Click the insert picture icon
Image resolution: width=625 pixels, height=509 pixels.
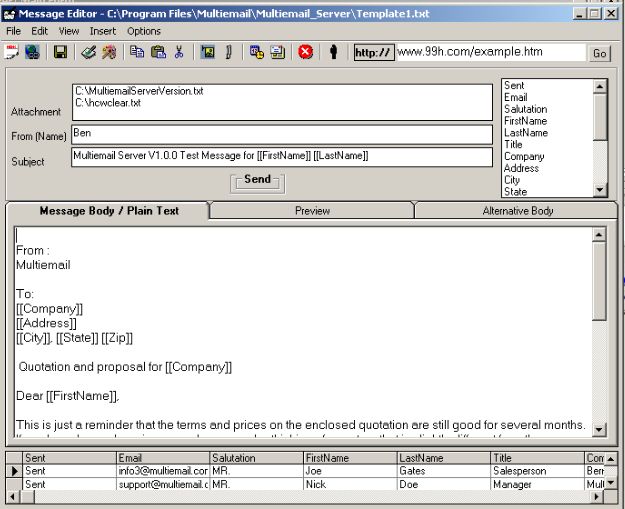207,53
